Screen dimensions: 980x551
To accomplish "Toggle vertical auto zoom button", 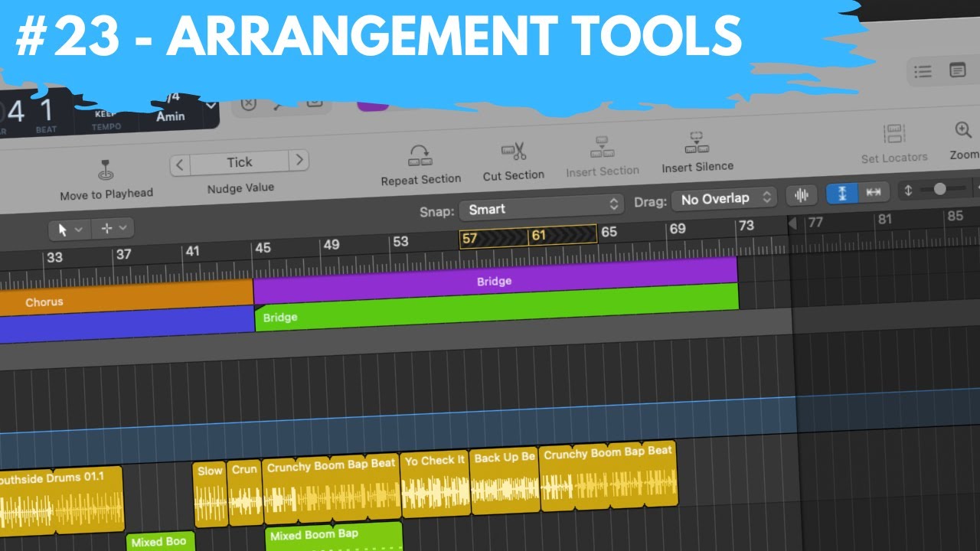I will tap(842, 194).
